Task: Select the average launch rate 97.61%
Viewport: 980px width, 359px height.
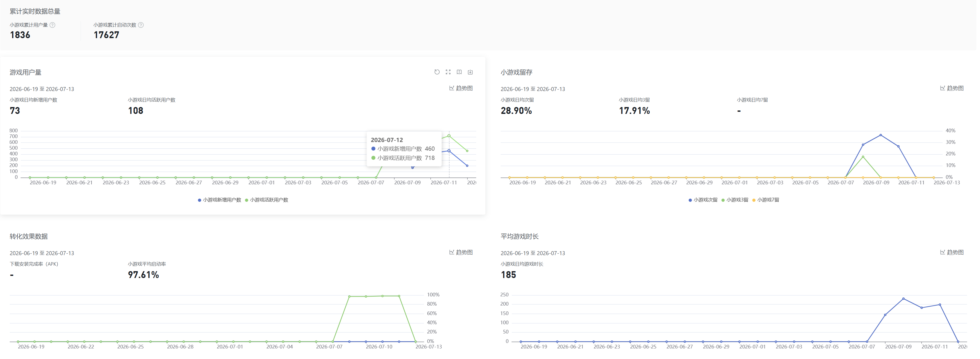Action: click(143, 275)
